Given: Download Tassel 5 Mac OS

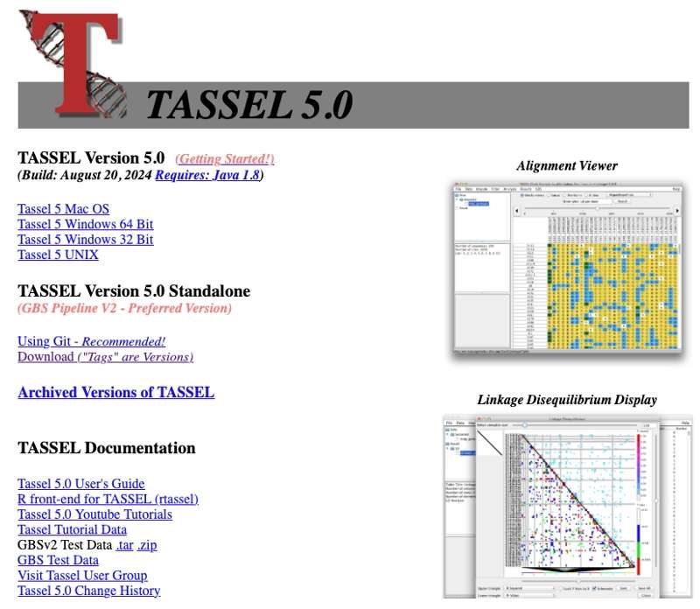Looking at the screenshot, I should (x=63, y=209).
